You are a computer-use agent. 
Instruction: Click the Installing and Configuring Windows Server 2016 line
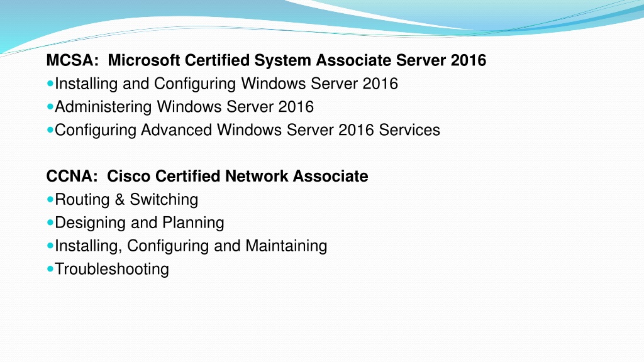(x=226, y=84)
